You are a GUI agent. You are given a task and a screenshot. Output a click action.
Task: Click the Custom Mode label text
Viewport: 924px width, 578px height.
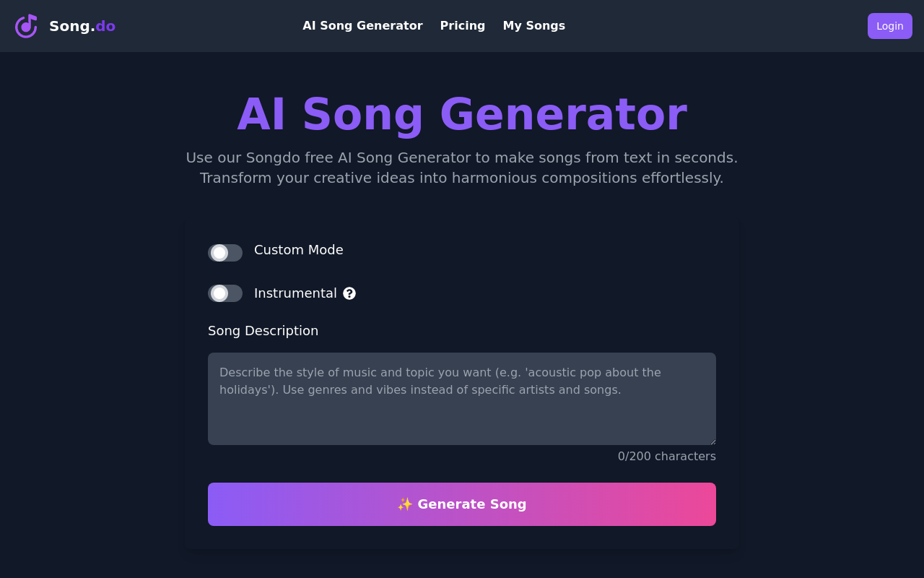pyautogui.click(x=299, y=250)
